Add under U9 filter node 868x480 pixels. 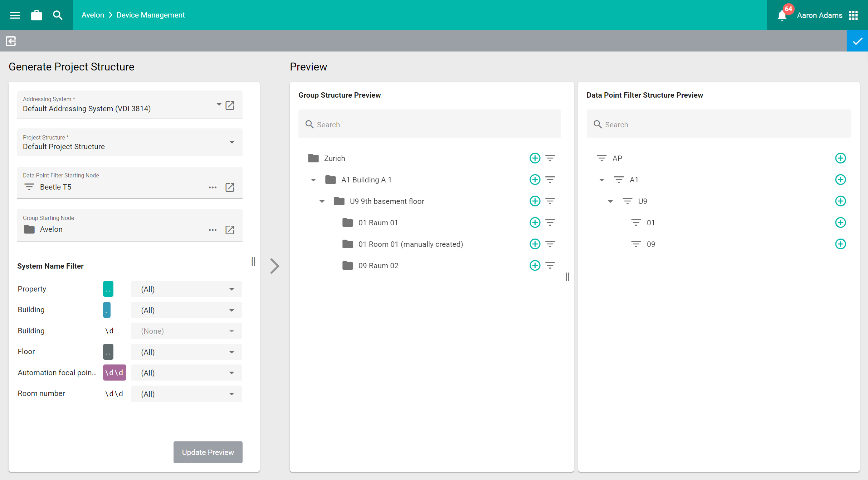840,201
